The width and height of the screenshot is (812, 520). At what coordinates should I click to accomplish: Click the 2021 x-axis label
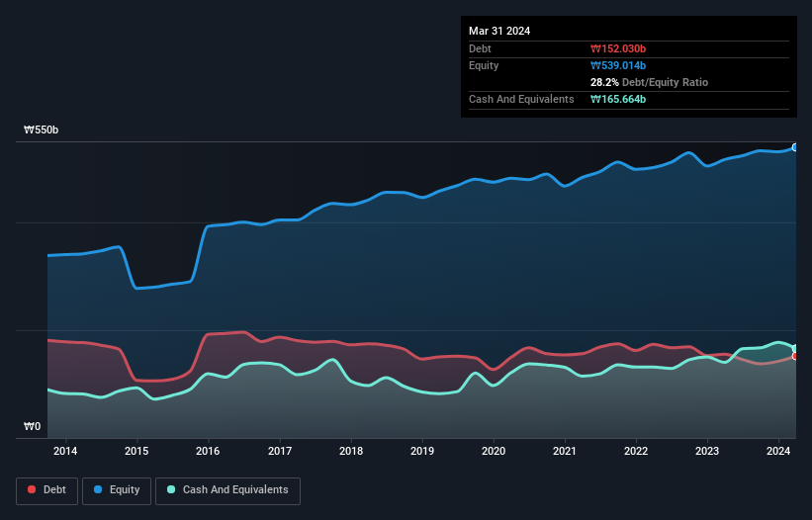(565, 451)
